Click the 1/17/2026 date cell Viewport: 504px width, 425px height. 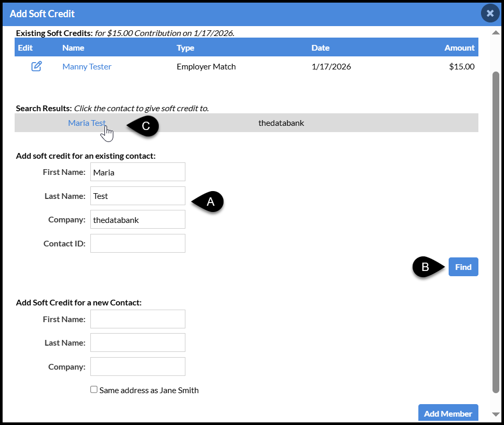331,66
